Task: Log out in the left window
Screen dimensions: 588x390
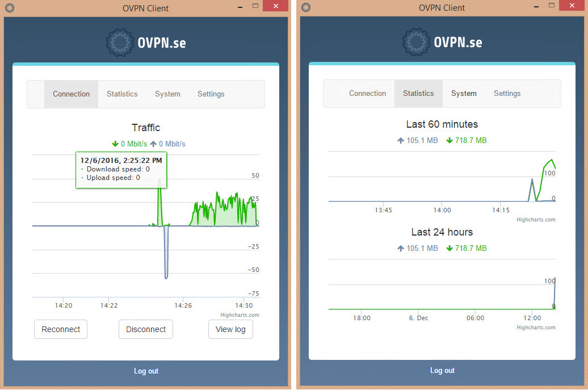Action: [x=146, y=371]
